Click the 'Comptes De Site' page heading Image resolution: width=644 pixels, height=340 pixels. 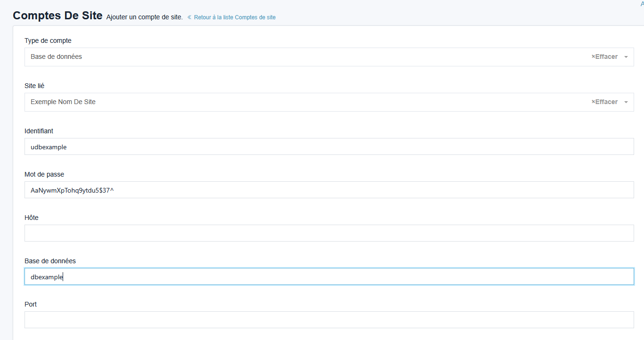[57, 16]
